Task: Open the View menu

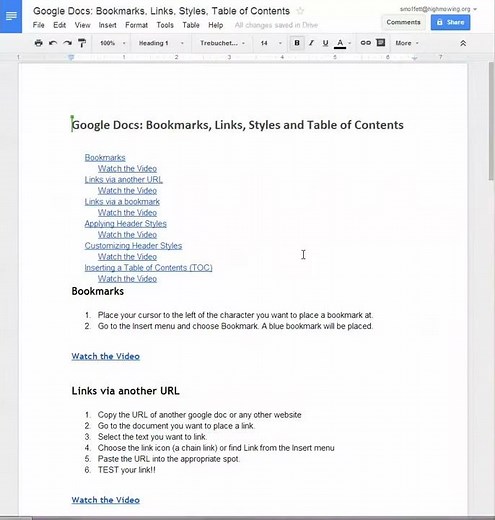Action: coord(82,25)
